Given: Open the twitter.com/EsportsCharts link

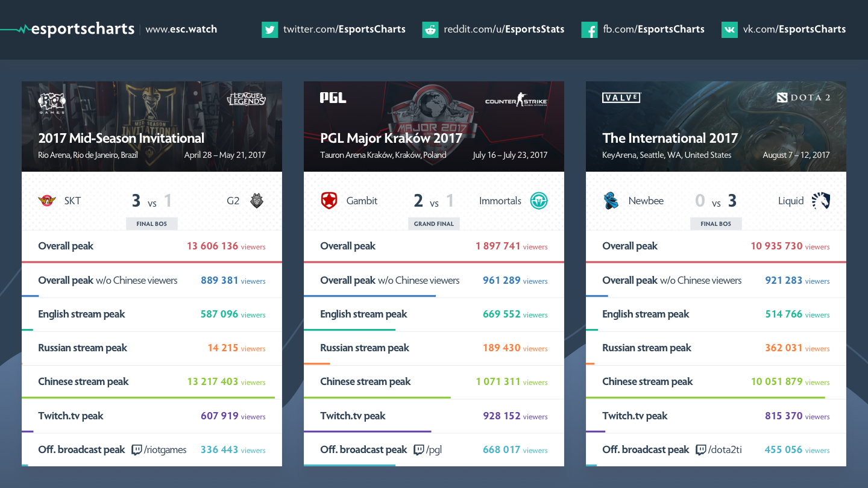Looking at the screenshot, I should tap(344, 29).
